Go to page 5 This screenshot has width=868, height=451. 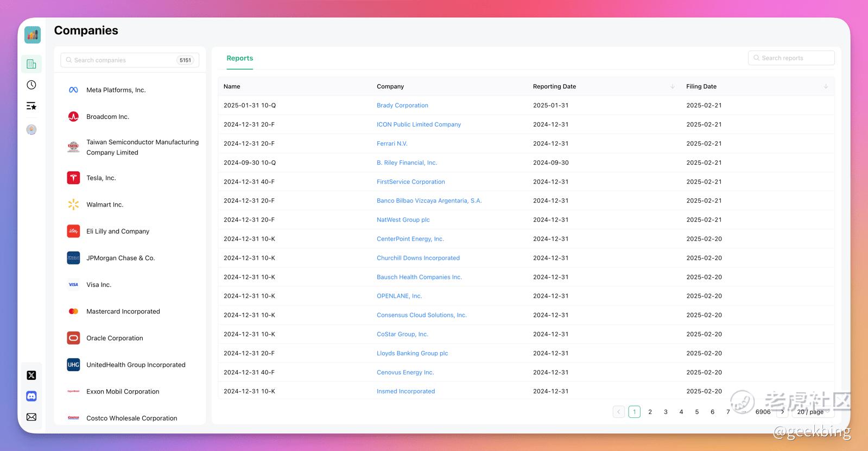click(697, 412)
